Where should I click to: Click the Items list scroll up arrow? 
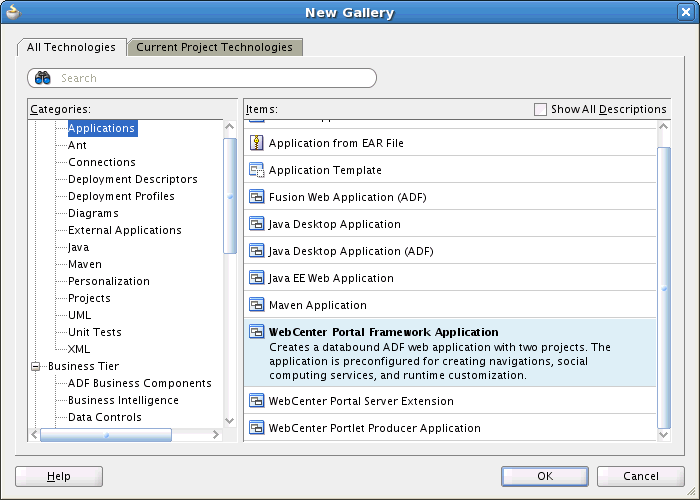click(664, 126)
